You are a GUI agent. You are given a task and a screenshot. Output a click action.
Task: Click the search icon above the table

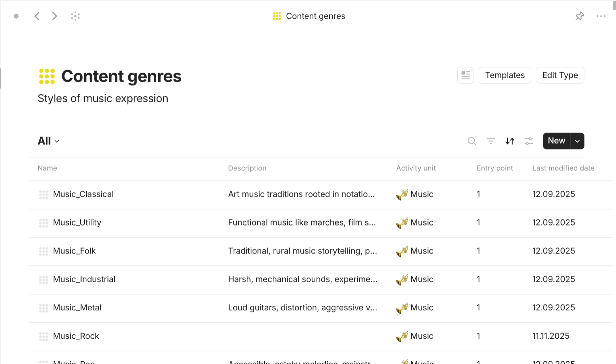click(x=472, y=141)
